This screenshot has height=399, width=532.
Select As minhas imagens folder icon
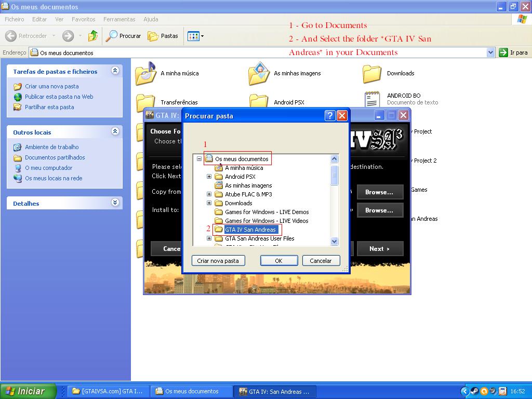click(x=259, y=73)
